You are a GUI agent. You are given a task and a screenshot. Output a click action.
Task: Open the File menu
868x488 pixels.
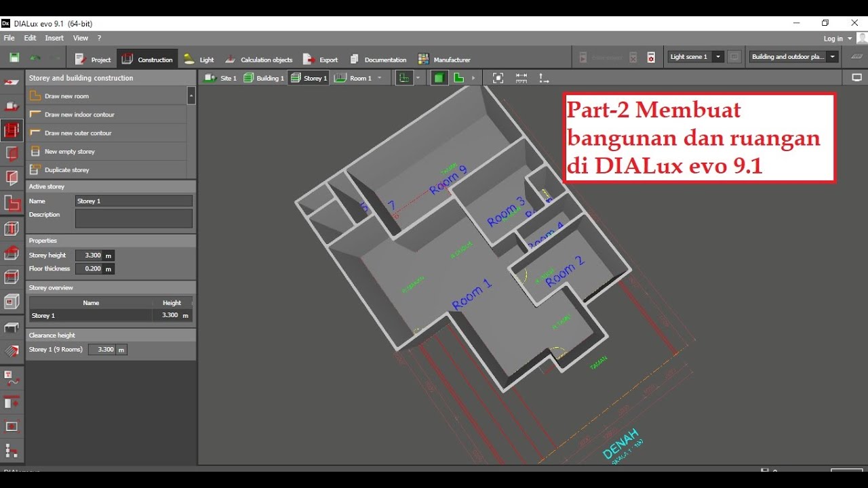[9, 38]
